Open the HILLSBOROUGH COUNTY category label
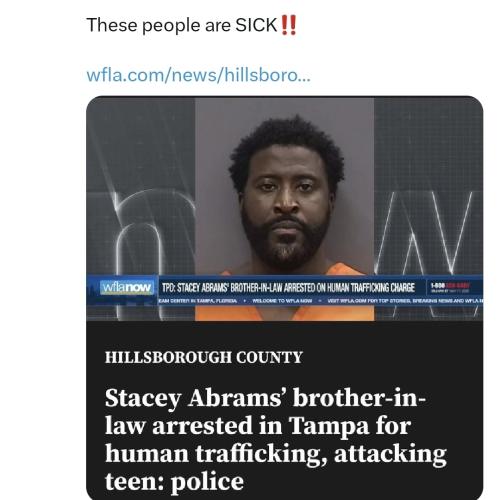Screen dimensions: 500x500 click(x=204, y=357)
